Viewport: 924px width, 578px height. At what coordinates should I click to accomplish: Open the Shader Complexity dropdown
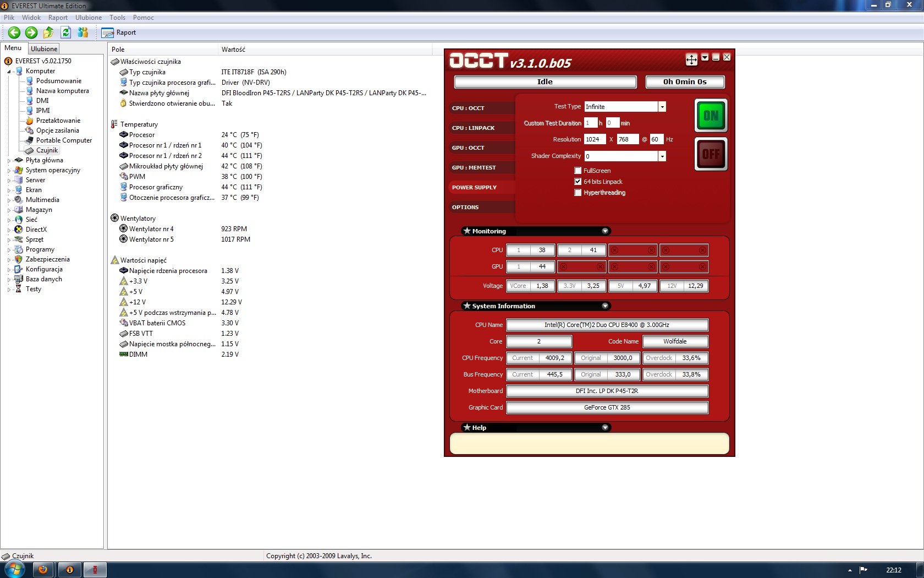662,156
